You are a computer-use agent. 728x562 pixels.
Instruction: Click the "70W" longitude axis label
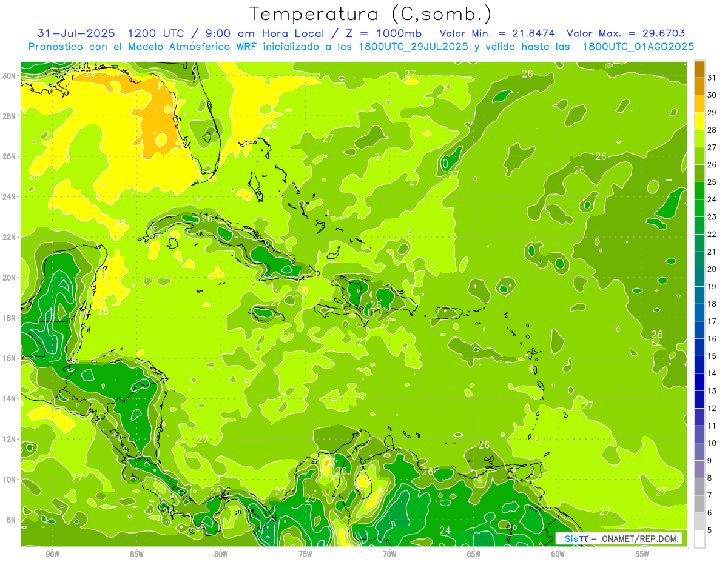pyautogui.click(x=389, y=554)
